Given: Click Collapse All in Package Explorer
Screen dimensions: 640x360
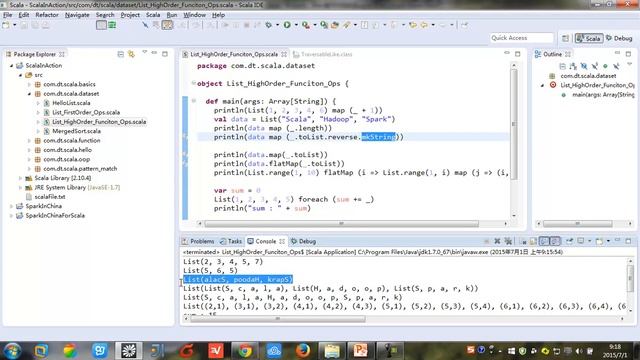Looking at the screenshot, I should point(120,54).
